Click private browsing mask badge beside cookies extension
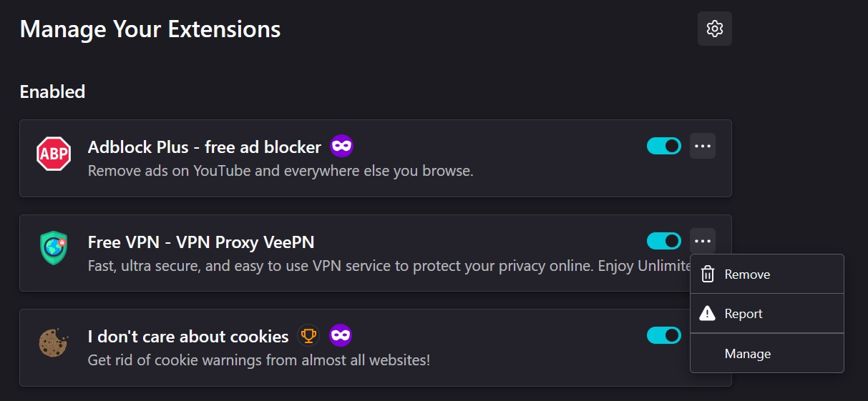 pos(341,335)
